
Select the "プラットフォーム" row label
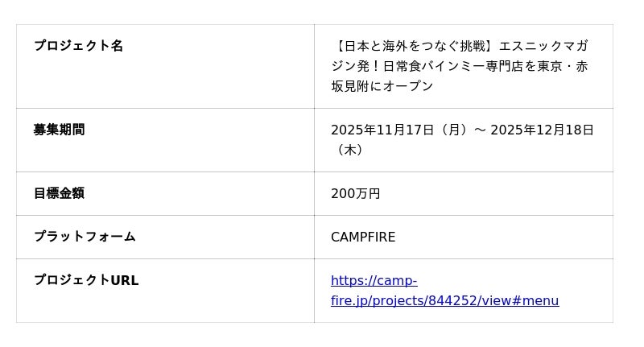pyautogui.click(x=85, y=237)
